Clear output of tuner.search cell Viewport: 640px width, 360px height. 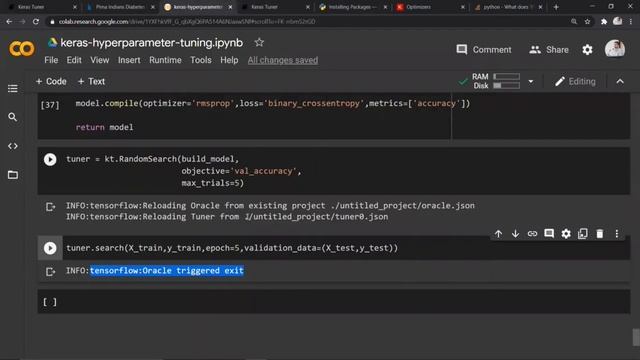pyautogui.click(x=50, y=271)
